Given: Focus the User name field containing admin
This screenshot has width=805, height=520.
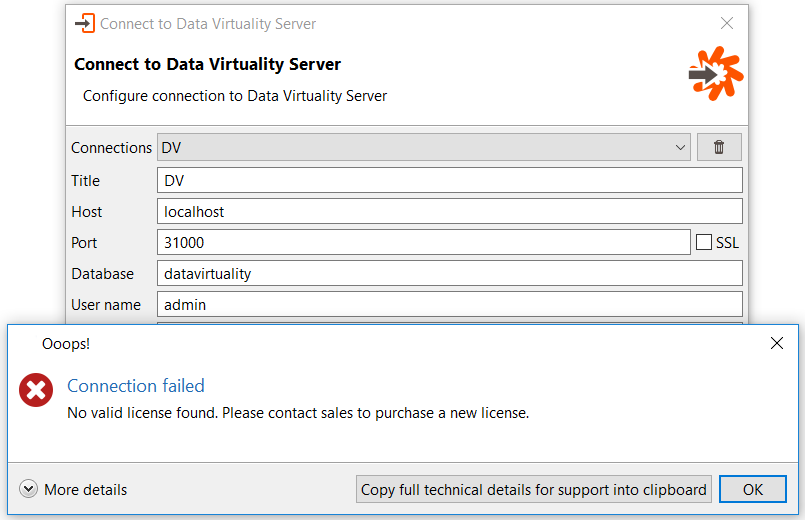Looking at the screenshot, I should click(450, 304).
